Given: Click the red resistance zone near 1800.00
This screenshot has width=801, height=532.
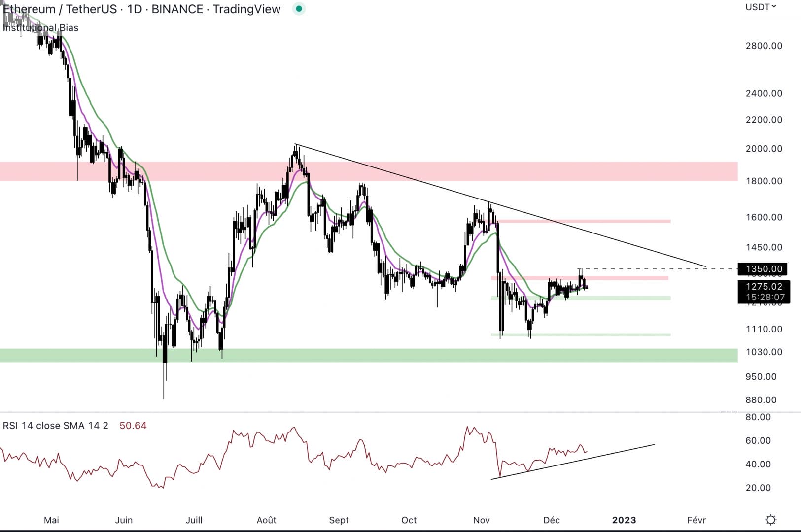Looking at the screenshot, I should (x=345, y=170).
